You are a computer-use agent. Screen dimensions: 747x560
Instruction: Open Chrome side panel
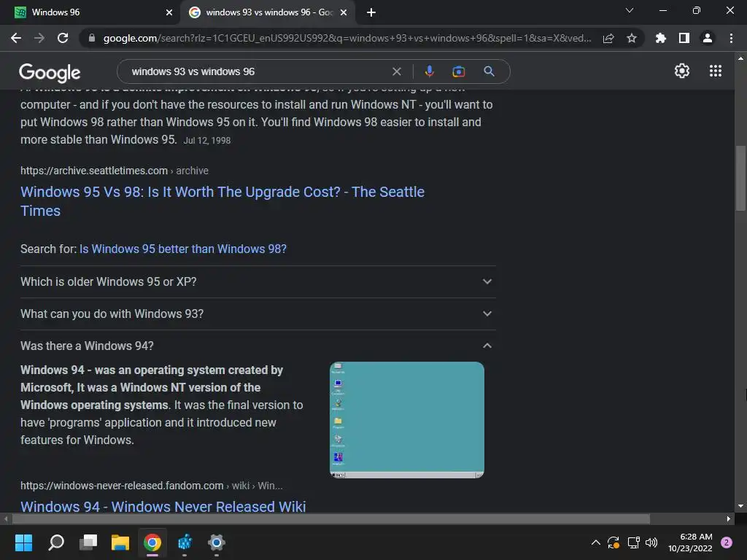tap(684, 38)
